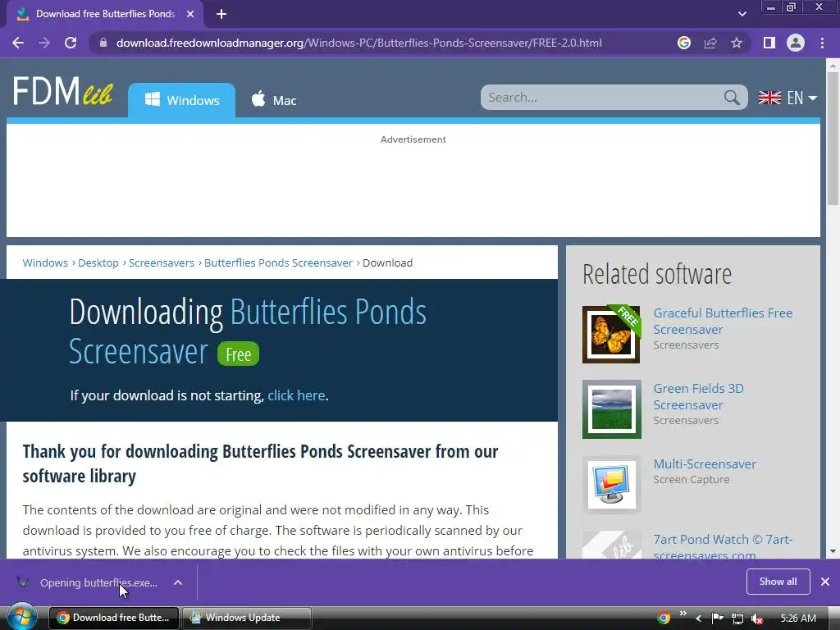View site information via padlock icon
Viewport: 840px width, 630px height.
tap(103, 43)
